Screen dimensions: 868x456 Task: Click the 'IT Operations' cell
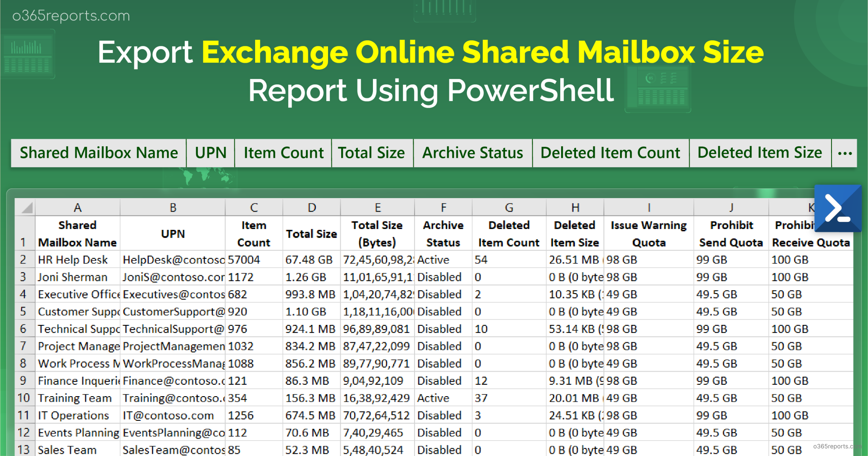(x=78, y=415)
